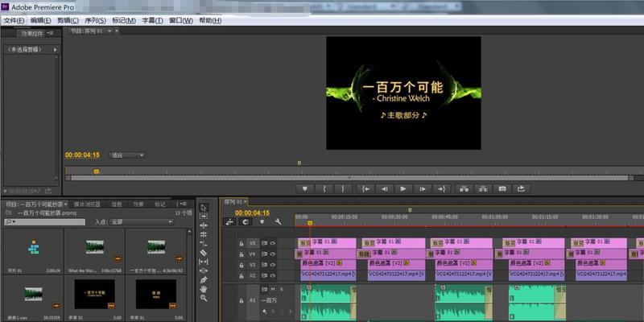This screenshot has height=322, width=644.
Task: Toggle V2 track visibility eye
Action: click(273, 275)
